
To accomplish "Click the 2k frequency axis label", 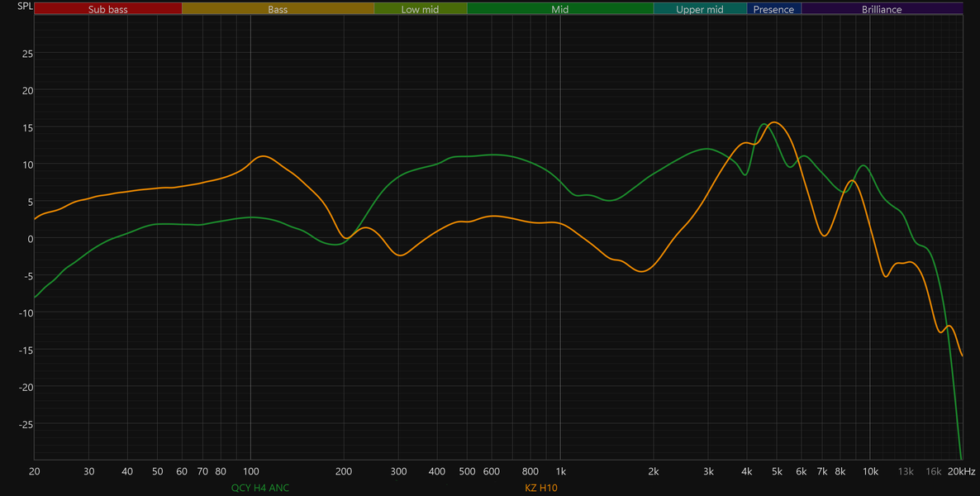I will (654, 471).
